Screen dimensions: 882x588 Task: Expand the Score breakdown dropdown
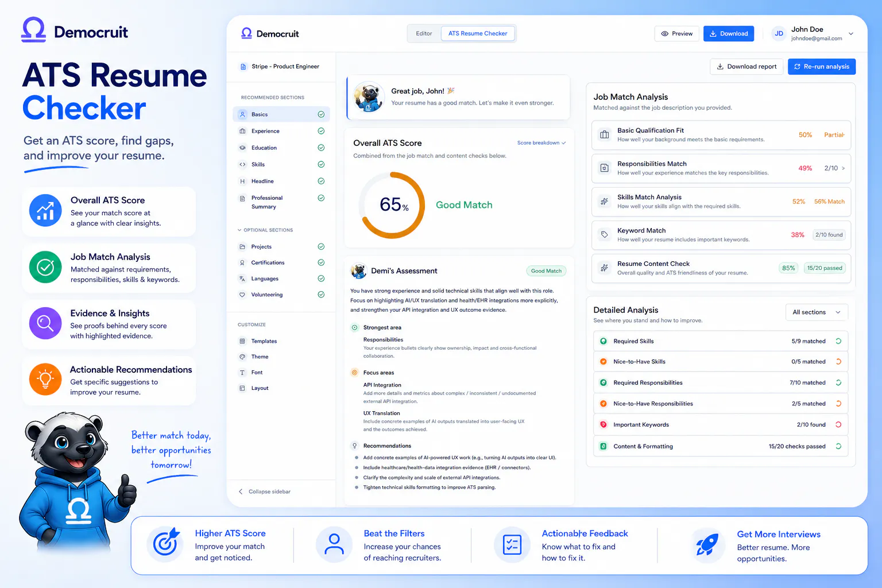(541, 143)
